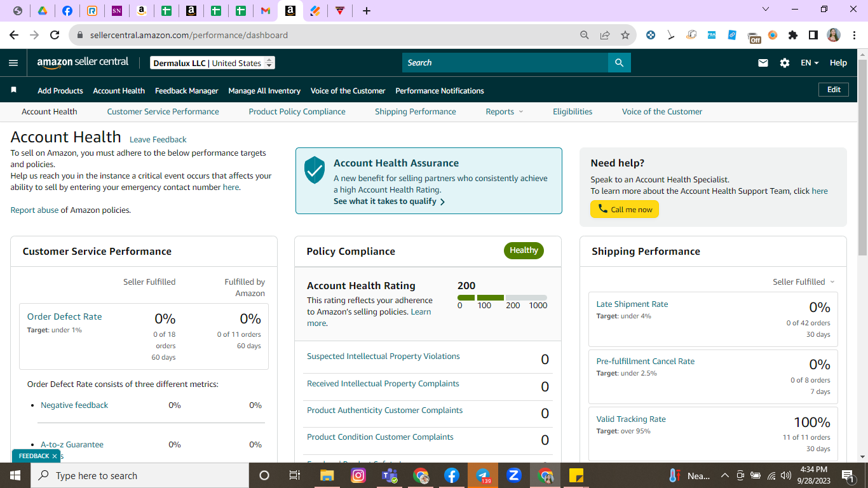Open Voice of the Customer sub-navigation tab

662,111
